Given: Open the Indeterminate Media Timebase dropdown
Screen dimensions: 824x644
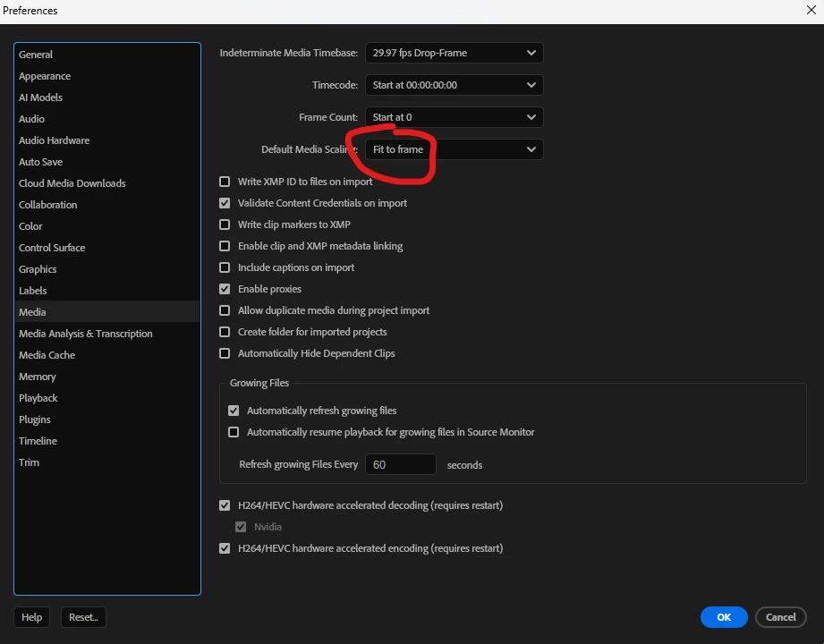Looking at the screenshot, I should (454, 53).
